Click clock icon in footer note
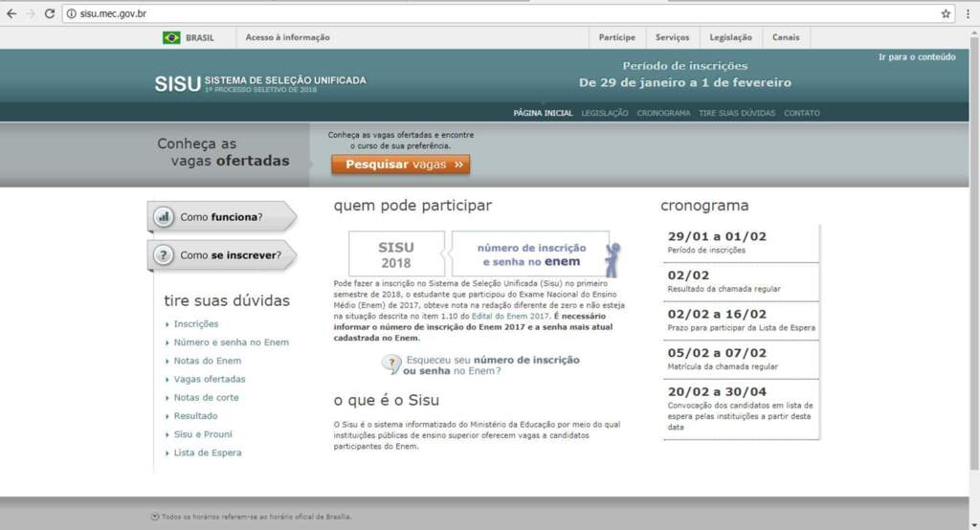This screenshot has height=530, width=980. click(155, 517)
